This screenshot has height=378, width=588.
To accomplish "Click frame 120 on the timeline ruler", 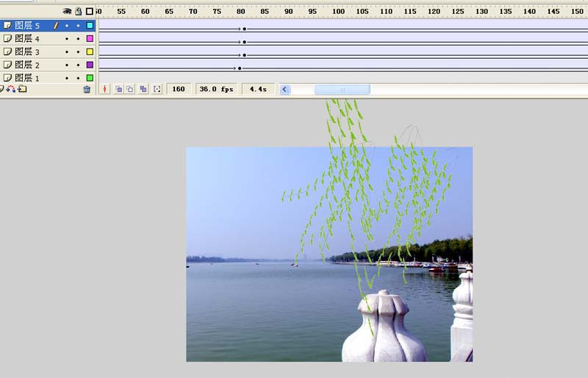I will (434, 12).
